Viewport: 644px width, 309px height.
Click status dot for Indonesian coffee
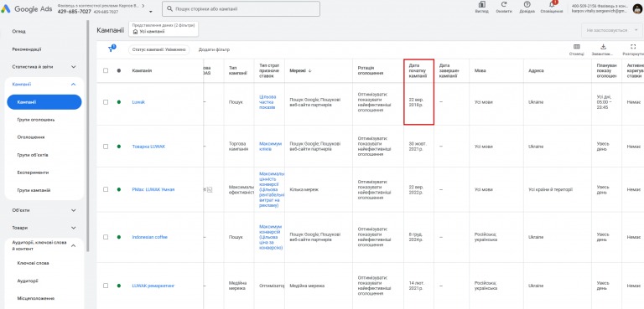(119, 237)
